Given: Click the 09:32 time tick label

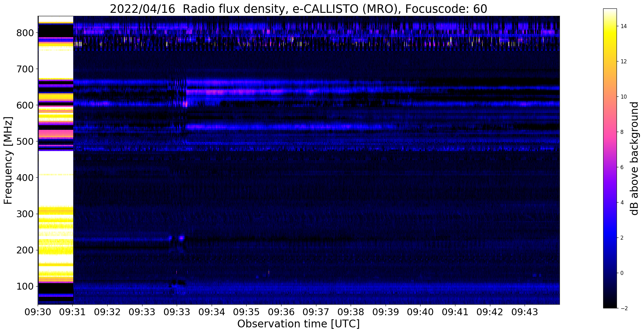Looking at the screenshot, I should click(x=108, y=312).
